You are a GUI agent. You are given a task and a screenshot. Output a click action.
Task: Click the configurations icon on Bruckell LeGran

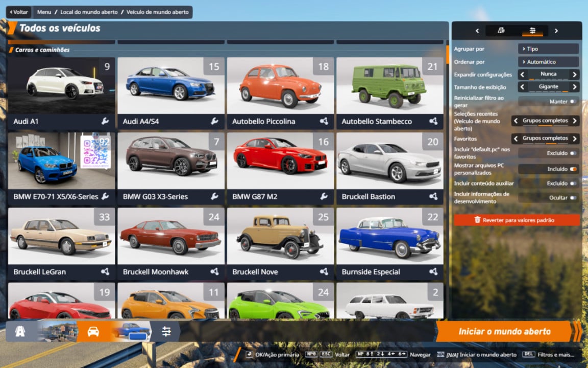point(105,271)
